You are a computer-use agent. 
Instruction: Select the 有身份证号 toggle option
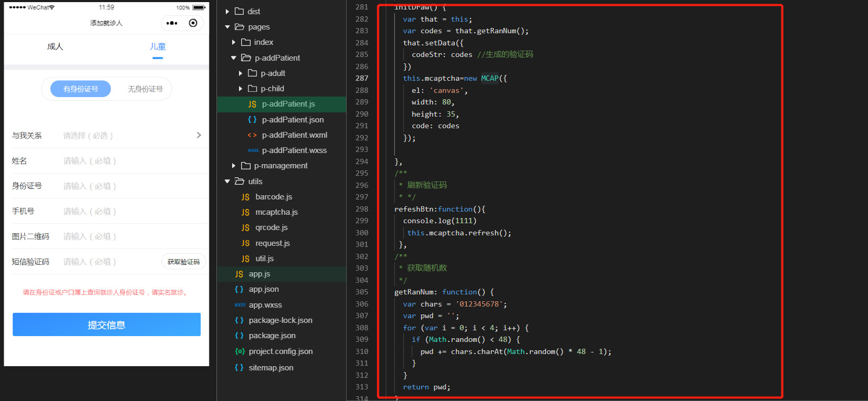coord(81,89)
